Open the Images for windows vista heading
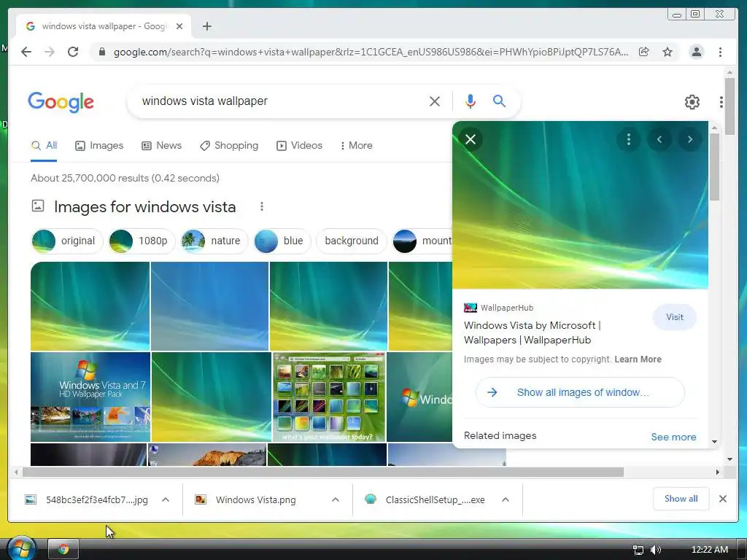 tap(145, 206)
